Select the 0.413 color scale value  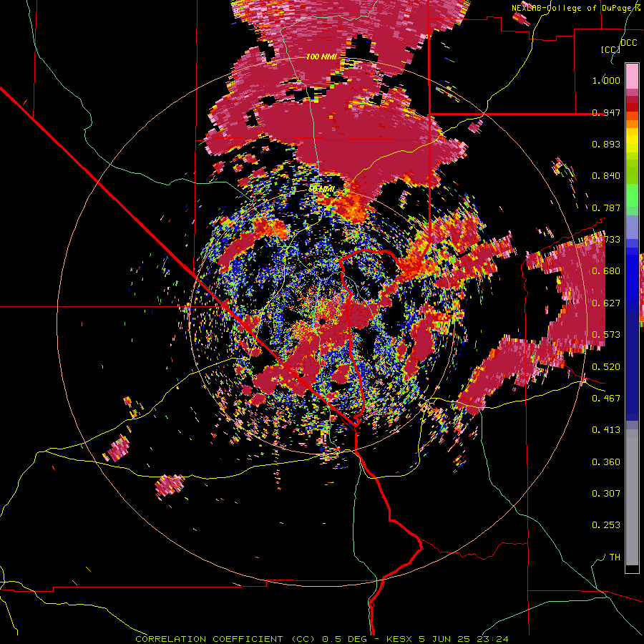(x=606, y=430)
